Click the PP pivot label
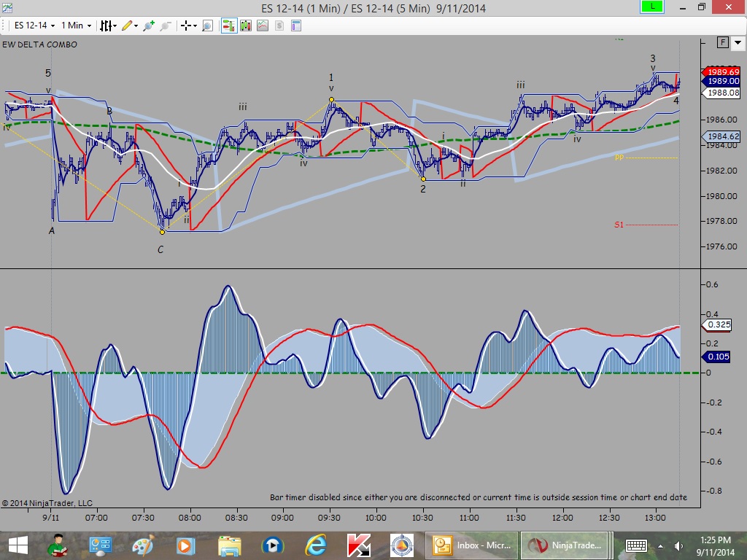 point(619,157)
